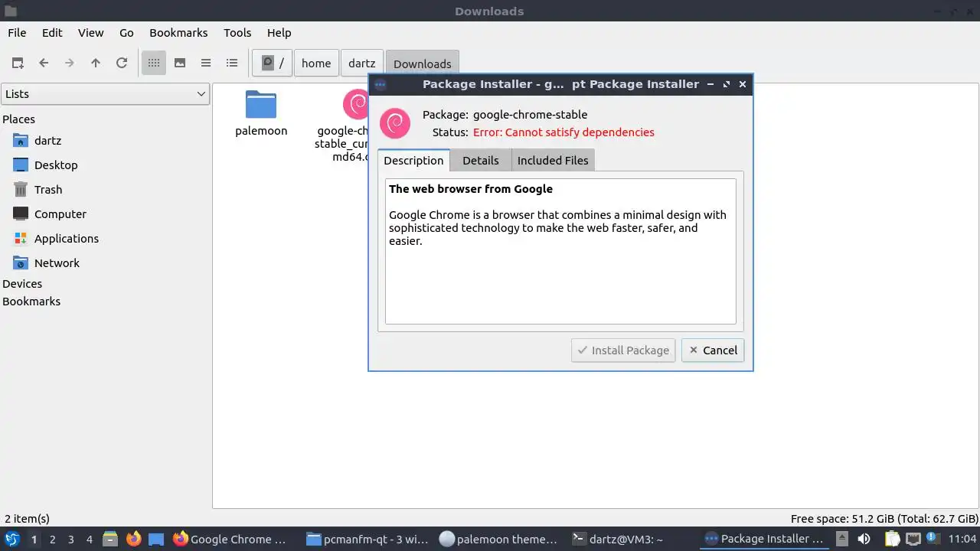This screenshot has height=551, width=980.
Task: Switch to workspace 4
Action: click(90, 540)
